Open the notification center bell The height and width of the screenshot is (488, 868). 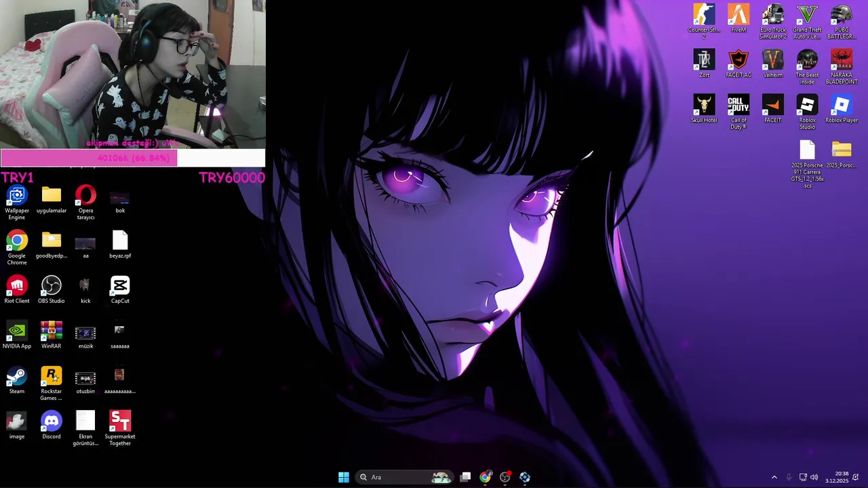pyautogui.click(x=856, y=477)
